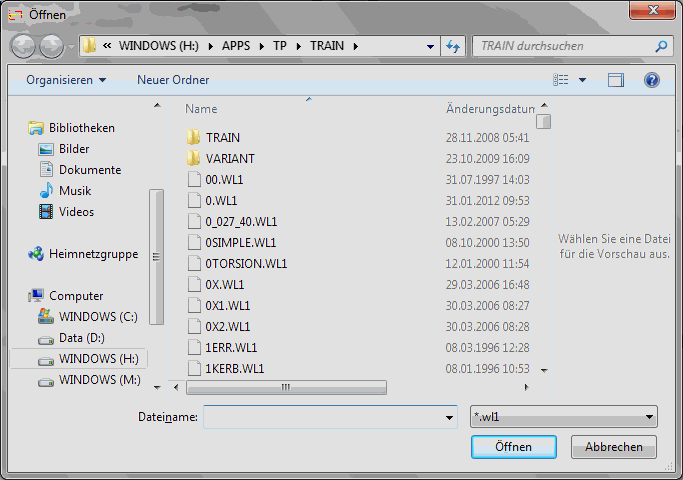Click Neuer Ordner in toolbar
Viewport: 683px width, 480px height.
(173, 80)
